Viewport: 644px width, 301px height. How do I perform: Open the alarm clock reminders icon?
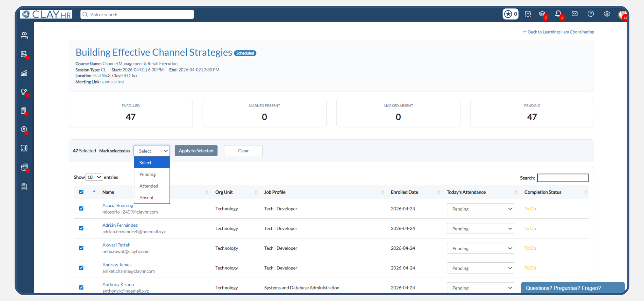click(x=528, y=14)
